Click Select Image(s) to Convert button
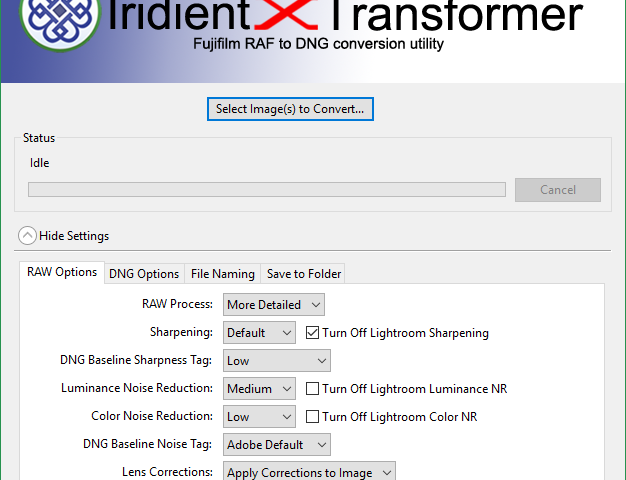626x480 pixels. pyautogui.click(x=290, y=109)
